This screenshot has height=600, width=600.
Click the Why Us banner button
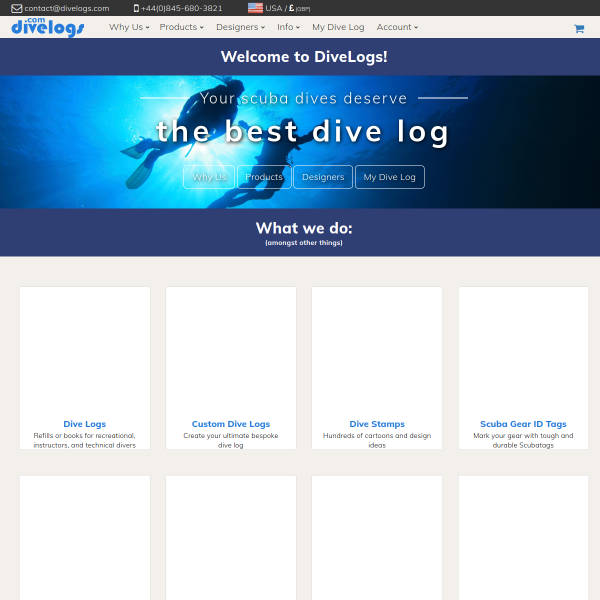coord(209,177)
